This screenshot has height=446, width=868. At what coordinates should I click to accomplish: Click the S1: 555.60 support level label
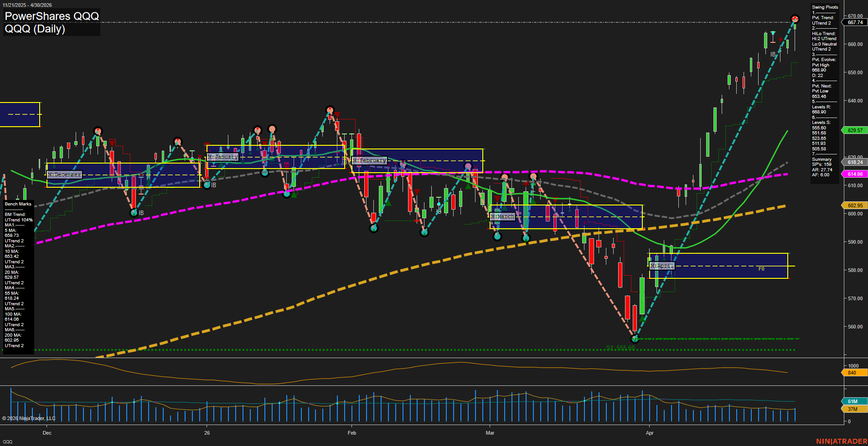click(620, 348)
